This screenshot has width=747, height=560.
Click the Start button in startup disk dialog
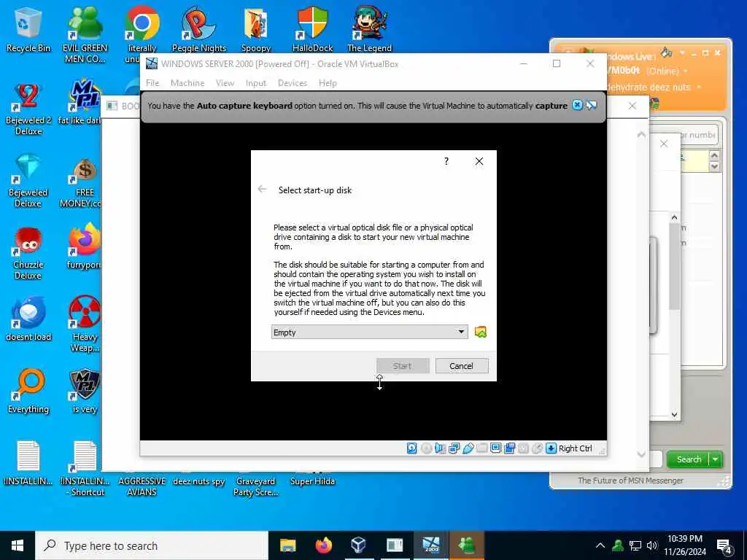[403, 366]
